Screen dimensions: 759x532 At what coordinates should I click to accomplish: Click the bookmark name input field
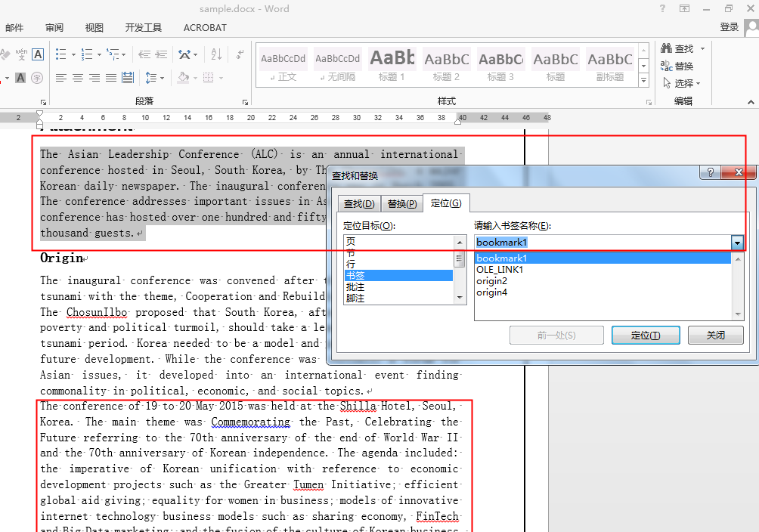click(x=603, y=243)
